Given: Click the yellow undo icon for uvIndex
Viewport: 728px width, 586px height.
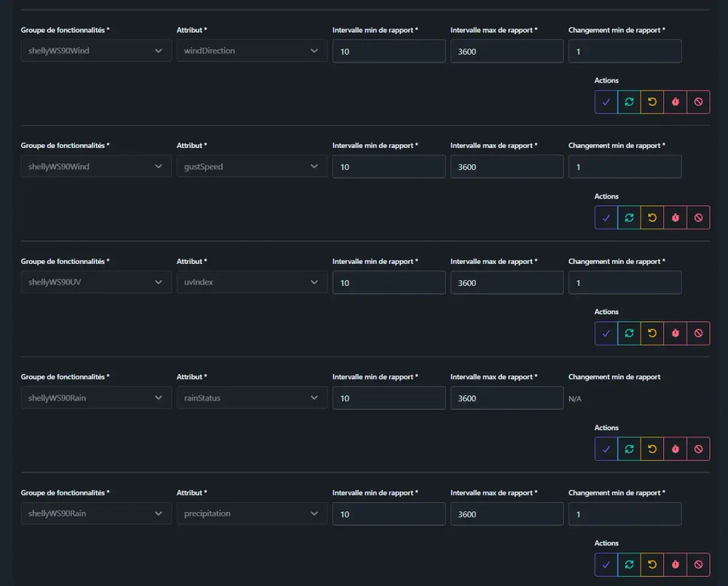Looking at the screenshot, I should point(653,333).
